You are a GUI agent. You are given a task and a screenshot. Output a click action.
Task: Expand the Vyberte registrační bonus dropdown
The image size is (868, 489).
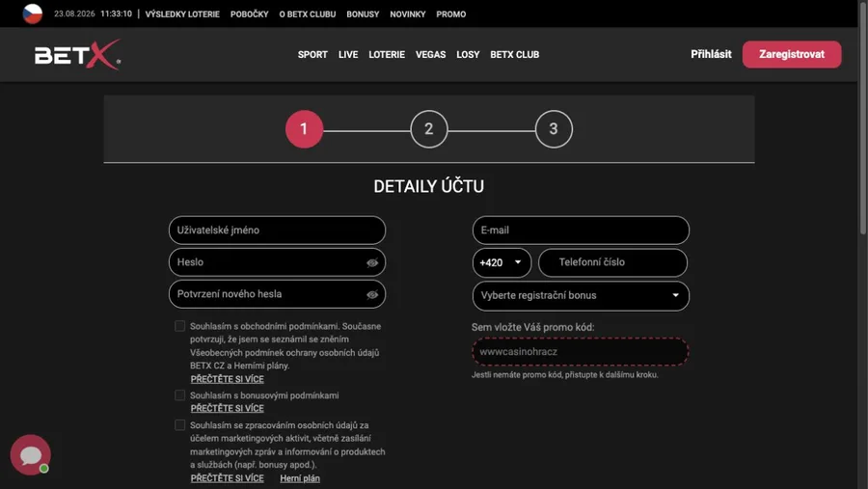tap(581, 296)
